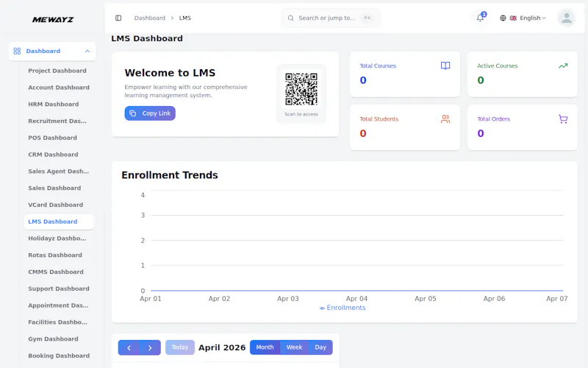The height and width of the screenshot is (368, 588).
Task: Open Sales Agent Dashboard item
Action: tap(58, 171)
